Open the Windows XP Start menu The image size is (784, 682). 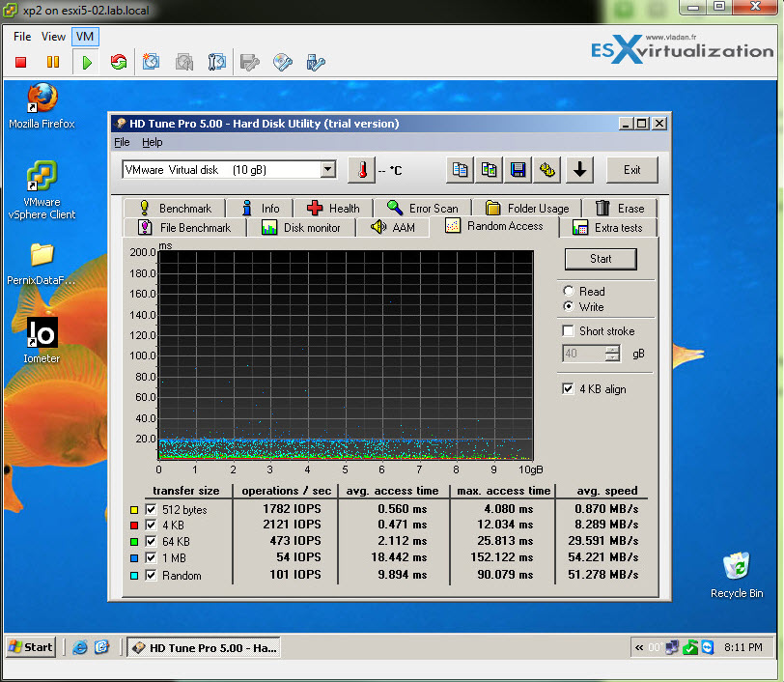(31, 647)
